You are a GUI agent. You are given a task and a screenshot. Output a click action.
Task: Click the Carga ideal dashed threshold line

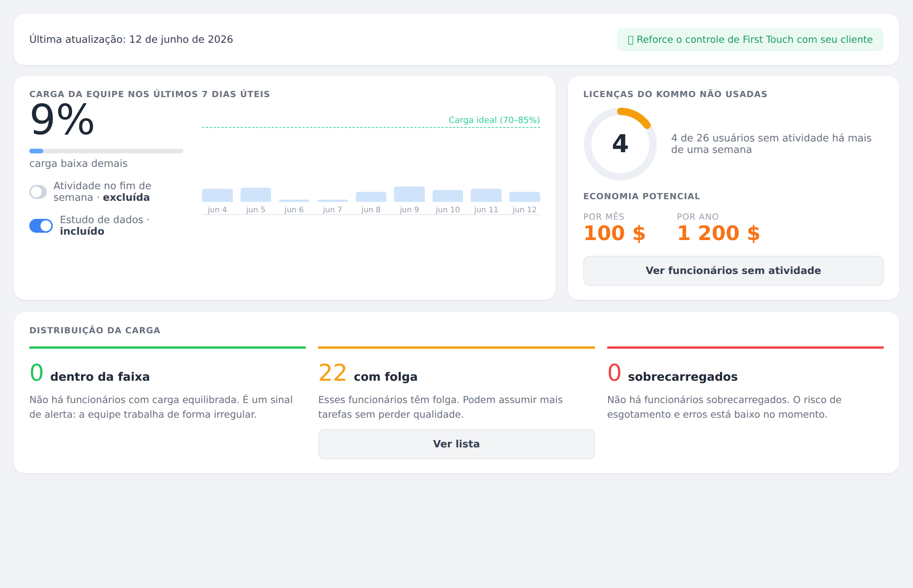click(371, 127)
